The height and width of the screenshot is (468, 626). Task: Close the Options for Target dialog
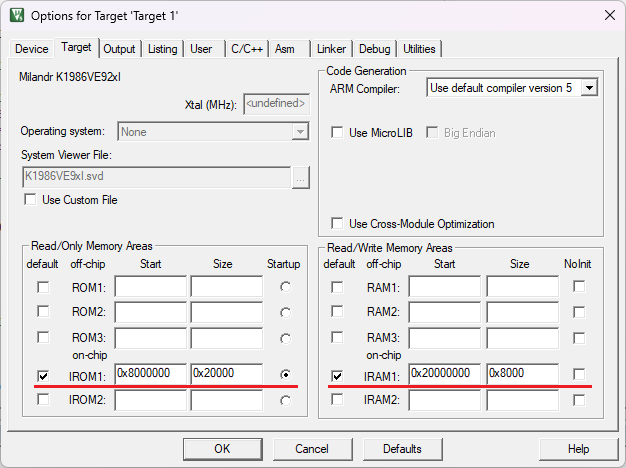point(607,15)
